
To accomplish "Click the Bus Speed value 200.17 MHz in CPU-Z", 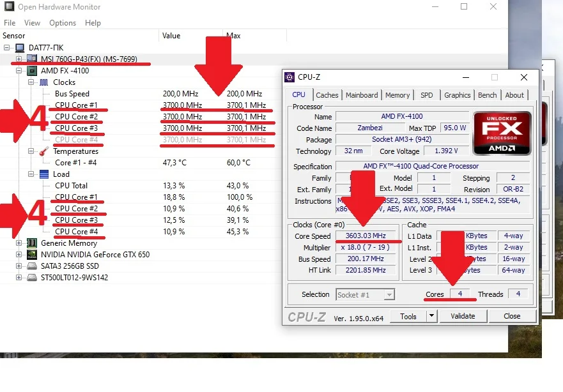I will (366, 259).
